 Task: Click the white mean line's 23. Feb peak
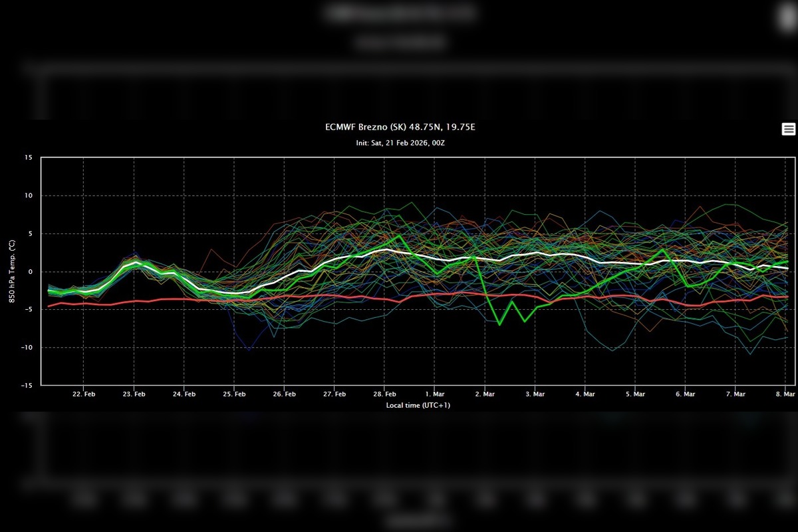tap(136, 262)
